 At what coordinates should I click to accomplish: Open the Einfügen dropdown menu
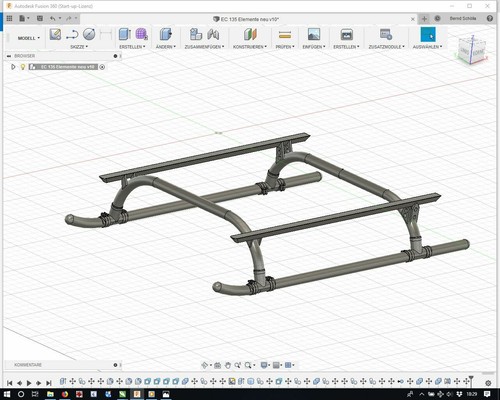click(314, 47)
